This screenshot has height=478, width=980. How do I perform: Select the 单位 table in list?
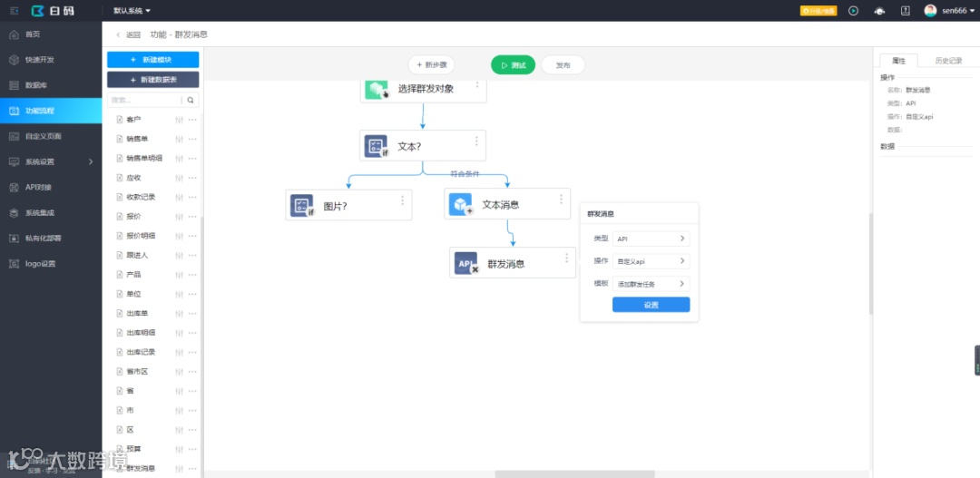[133, 294]
